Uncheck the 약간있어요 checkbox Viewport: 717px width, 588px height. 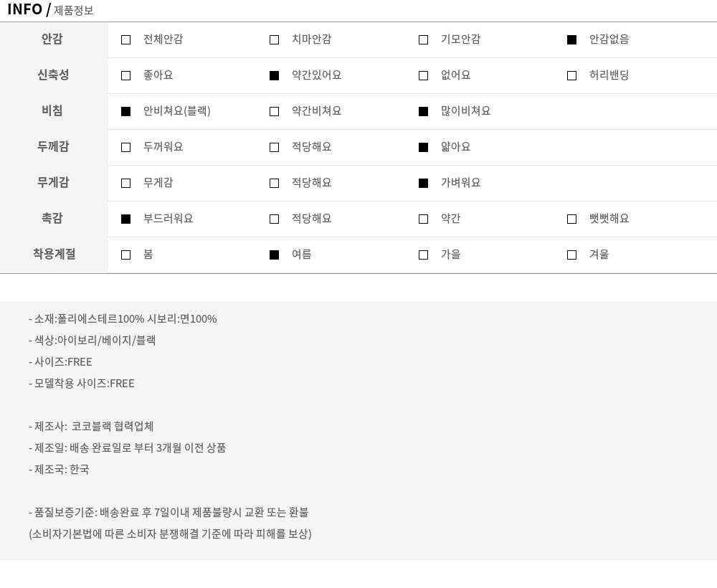pyautogui.click(x=274, y=75)
